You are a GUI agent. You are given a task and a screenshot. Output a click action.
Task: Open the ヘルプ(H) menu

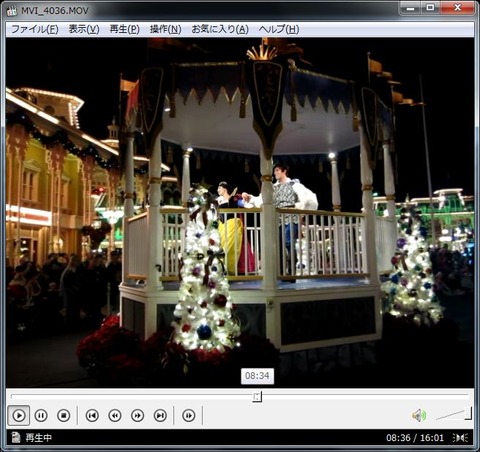[x=279, y=29]
